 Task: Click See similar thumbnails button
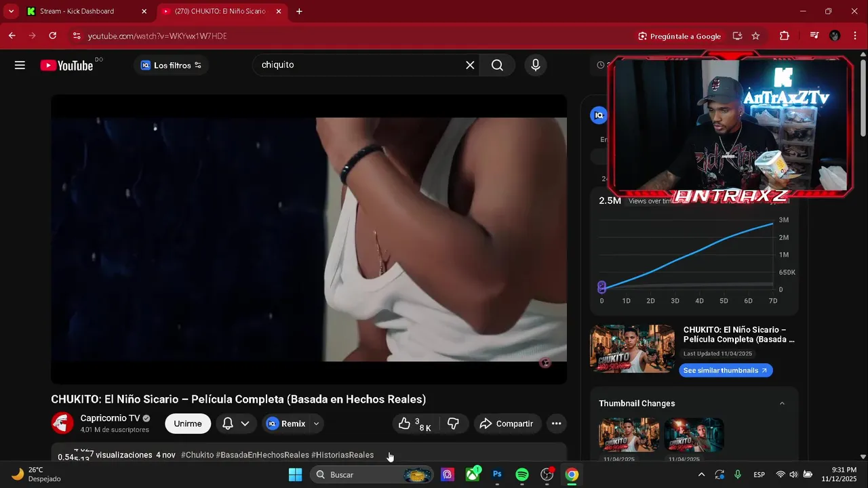(726, 370)
